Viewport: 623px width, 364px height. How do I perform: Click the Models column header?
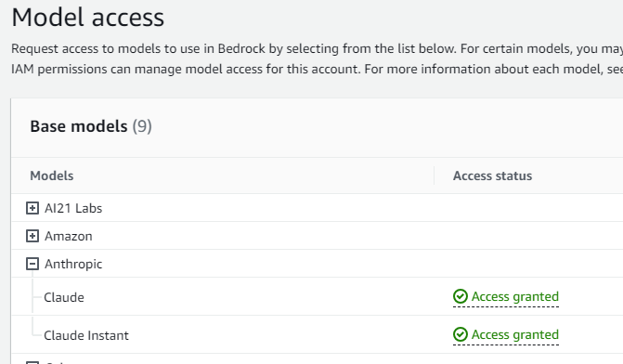tap(52, 175)
